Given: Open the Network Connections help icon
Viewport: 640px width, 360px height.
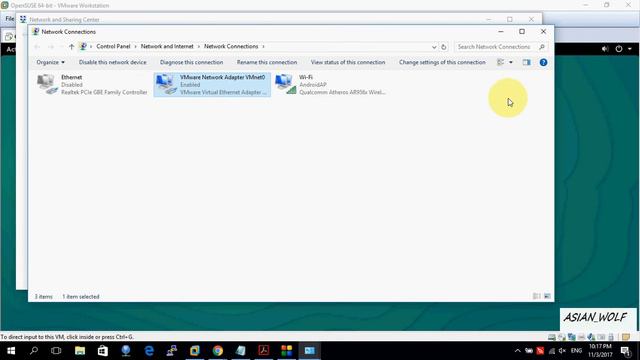Looking at the screenshot, I should click(543, 62).
